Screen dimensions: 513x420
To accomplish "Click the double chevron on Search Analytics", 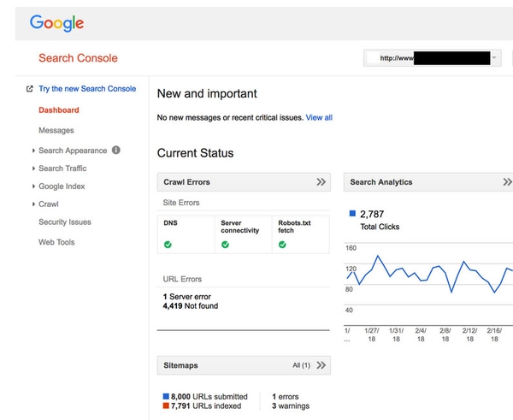I will (507, 182).
